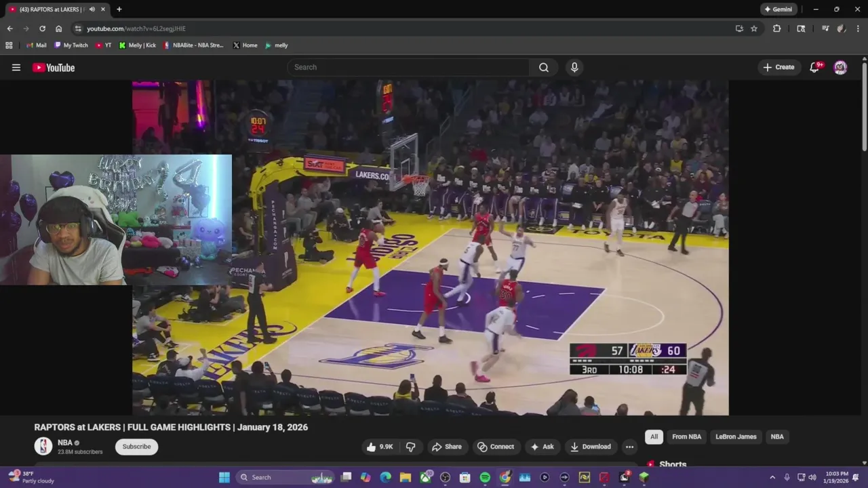Click the video title text

171,427
